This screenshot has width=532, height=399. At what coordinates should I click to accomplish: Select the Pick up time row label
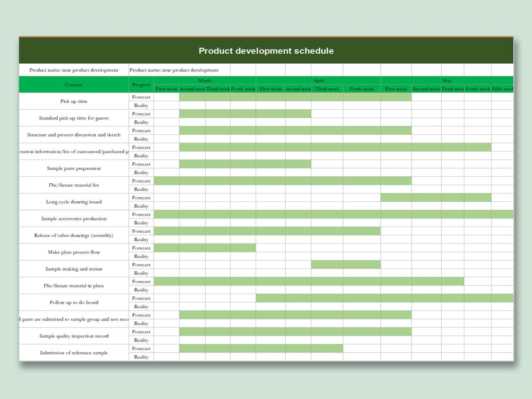click(74, 101)
